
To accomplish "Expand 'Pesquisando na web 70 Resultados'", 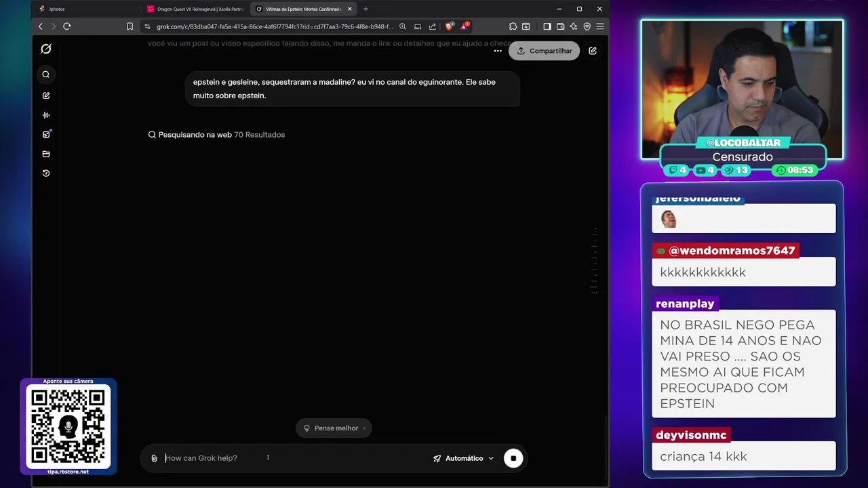I will tap(216, 135).
